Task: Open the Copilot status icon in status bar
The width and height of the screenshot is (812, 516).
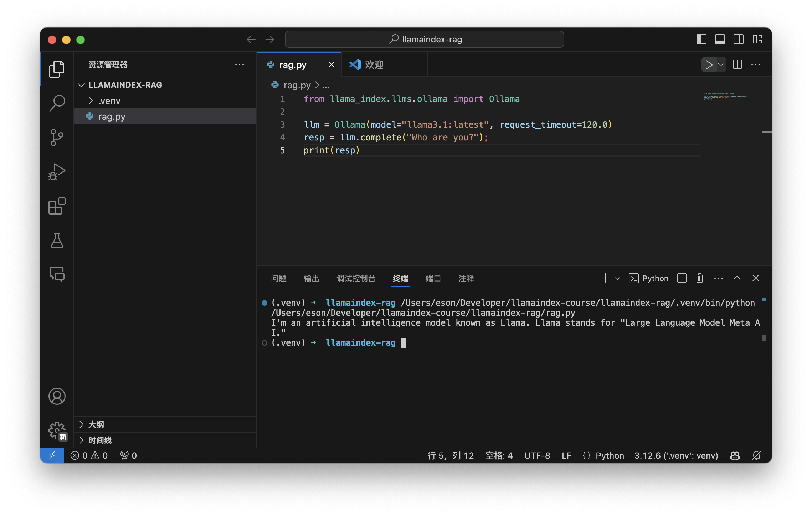Action: [735, 456]
